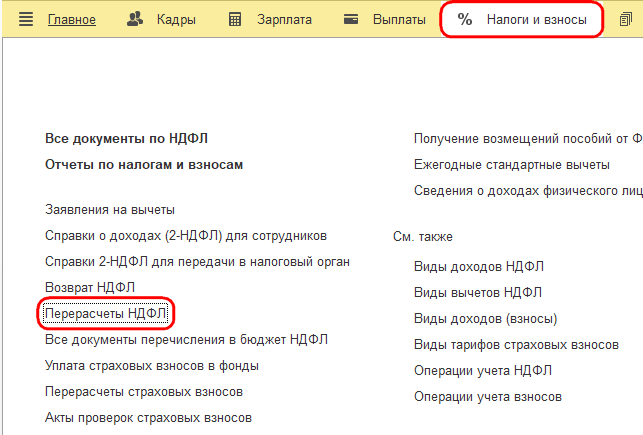Click the См. также heading
The image size is (643, 435).
tap(423, 237)
